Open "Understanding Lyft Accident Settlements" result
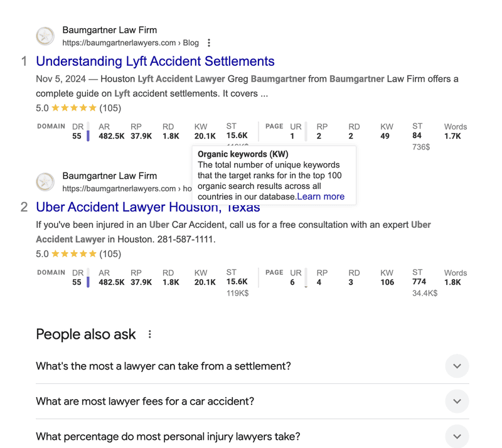 click(155, 61)
